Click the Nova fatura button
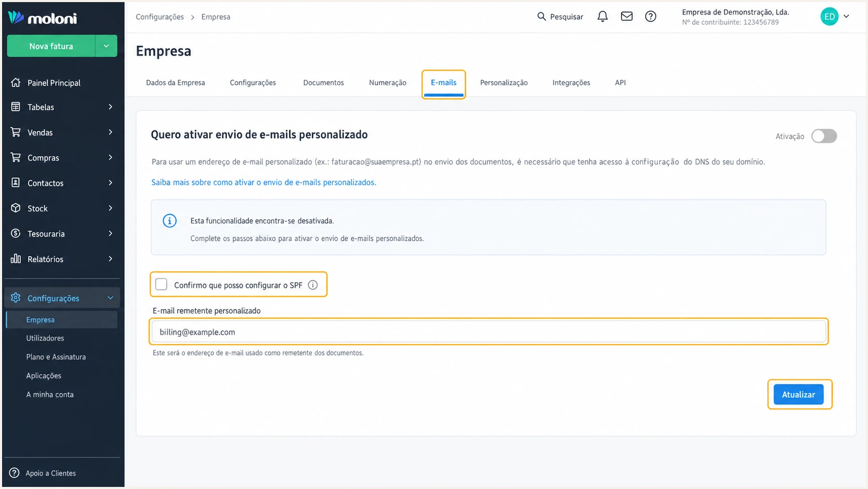868x489 pixels. pyautogui.click(x=51, y=46)
